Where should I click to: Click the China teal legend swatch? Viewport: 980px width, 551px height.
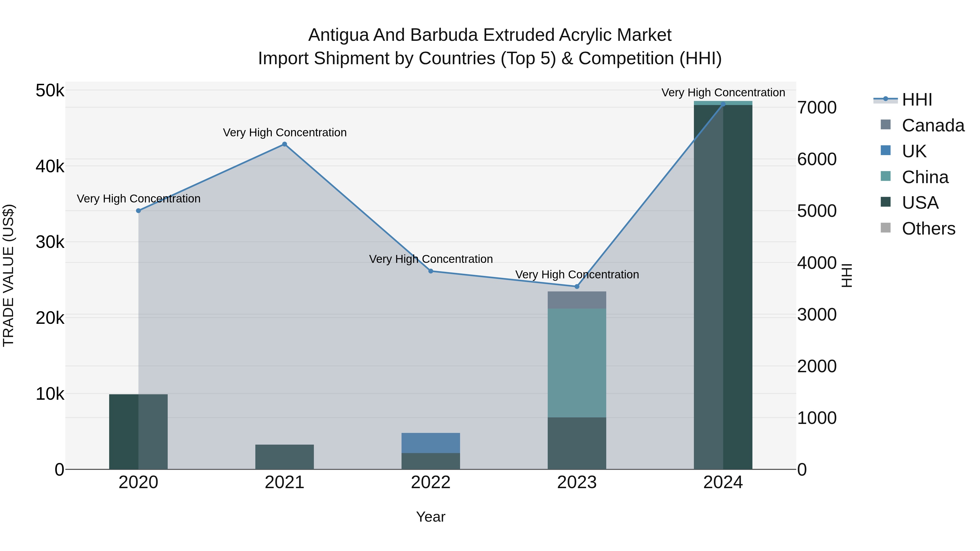pos(886,176)
